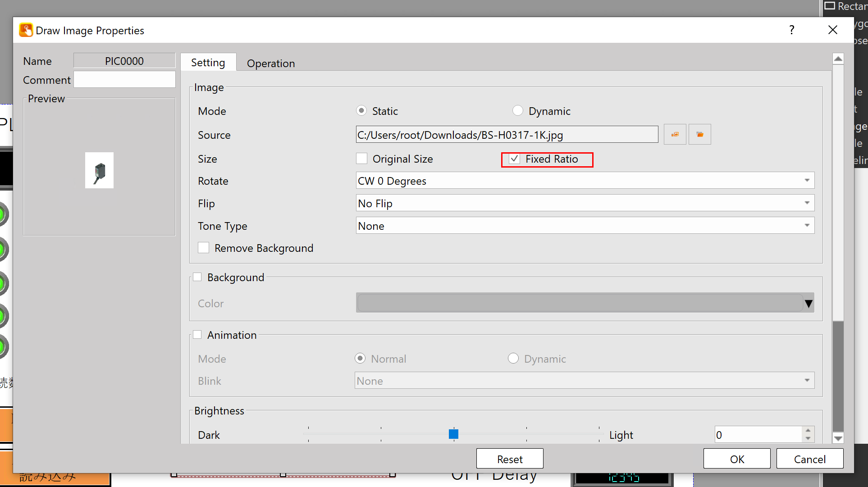Screen dimensions: 868x487
Task: Uncheck the Fixed Ratio checkbox
Action: click(x=514, y=159)
